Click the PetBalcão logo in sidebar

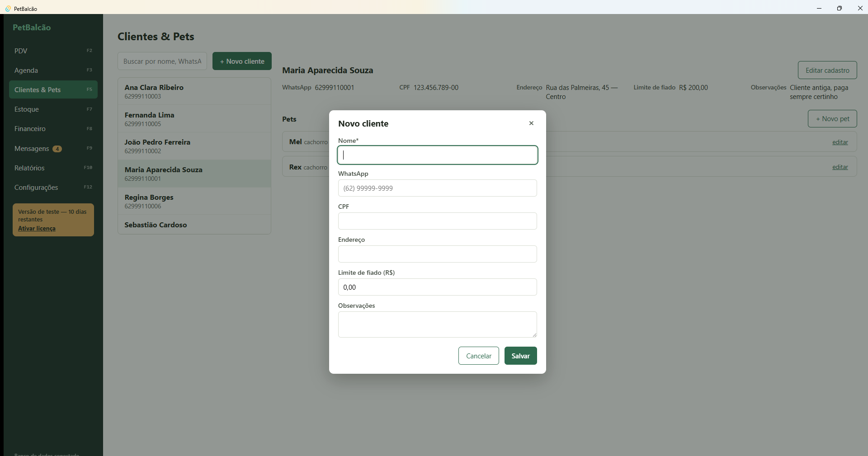[32, 27]
